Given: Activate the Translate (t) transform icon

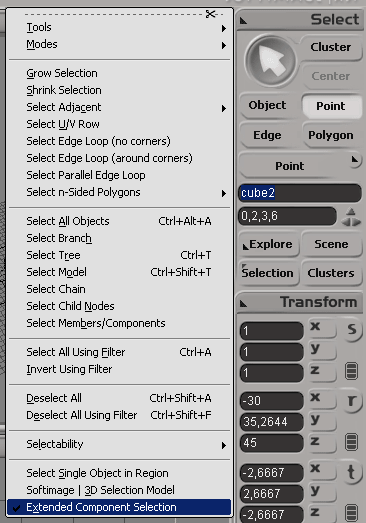Looking at the screenshot, I should tap(352, 472).
